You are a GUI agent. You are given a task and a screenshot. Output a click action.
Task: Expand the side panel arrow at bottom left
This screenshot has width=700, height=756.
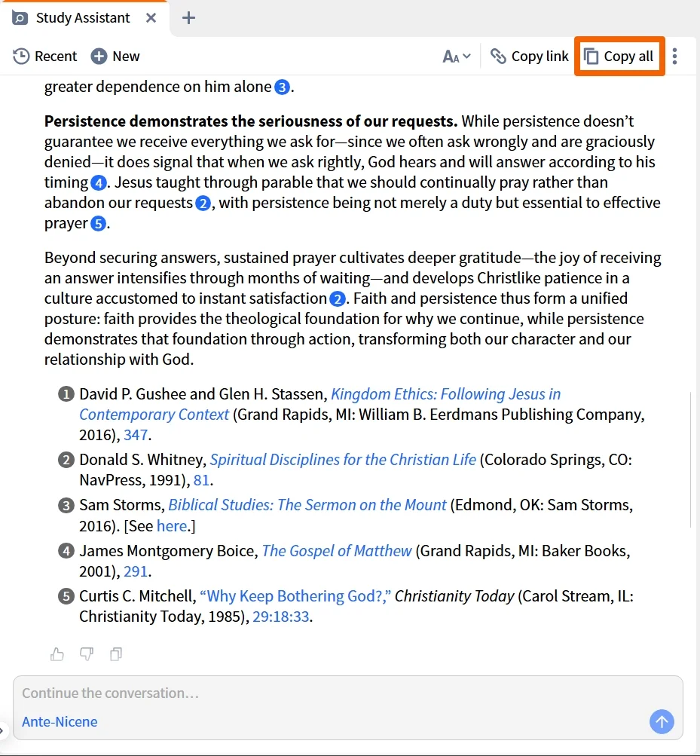(x=2, y=730)
